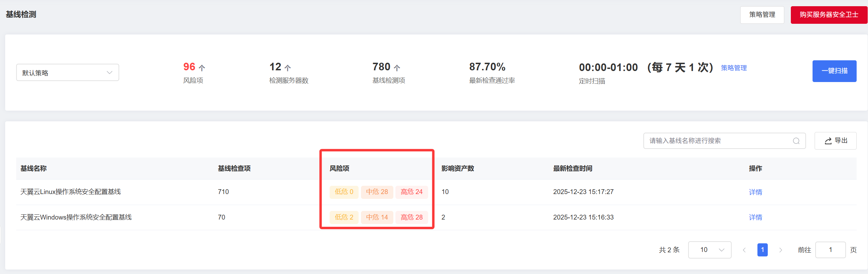The image size is (868, 274).
Task: Click the 高危 24 tag in Linux row
Action: pos(411,192)
